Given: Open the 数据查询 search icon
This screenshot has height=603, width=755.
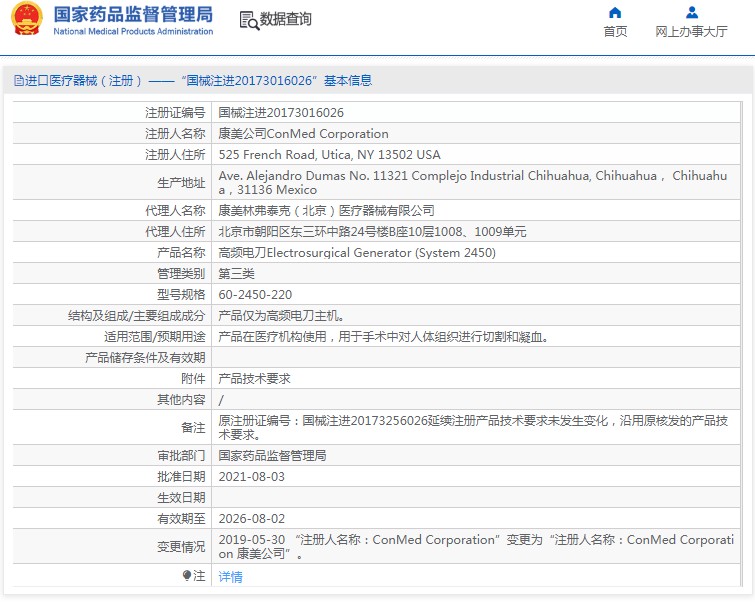Looking at the screenshot, I should (x=249, y=20).
